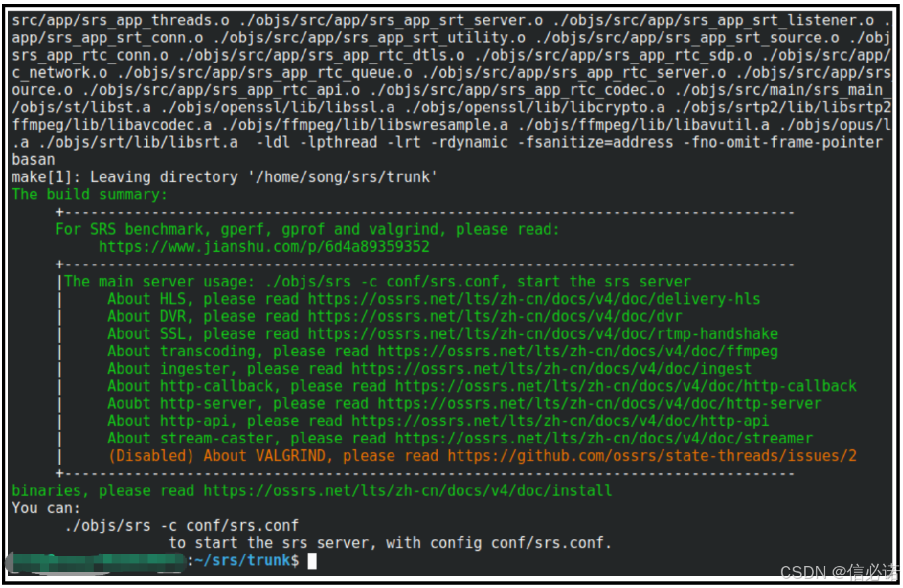This screenshot has height=588, width=903.
Task: Click 'About stream-caster, please read' text
Action: click(247, 439)
